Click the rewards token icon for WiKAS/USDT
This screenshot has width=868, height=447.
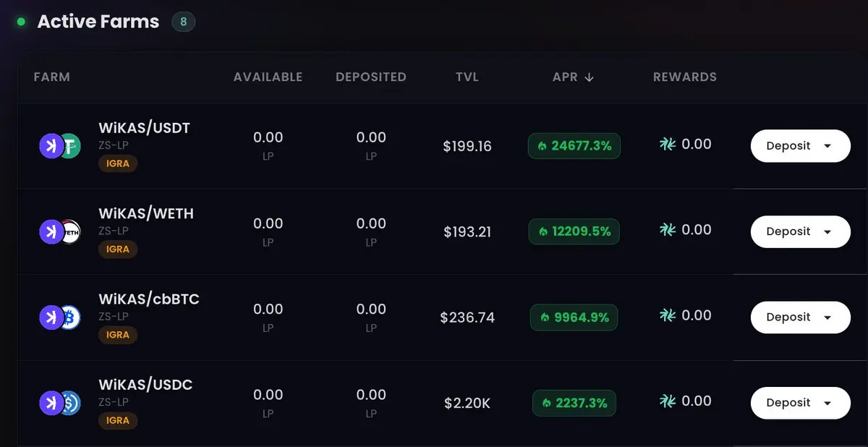pos(668,145)
